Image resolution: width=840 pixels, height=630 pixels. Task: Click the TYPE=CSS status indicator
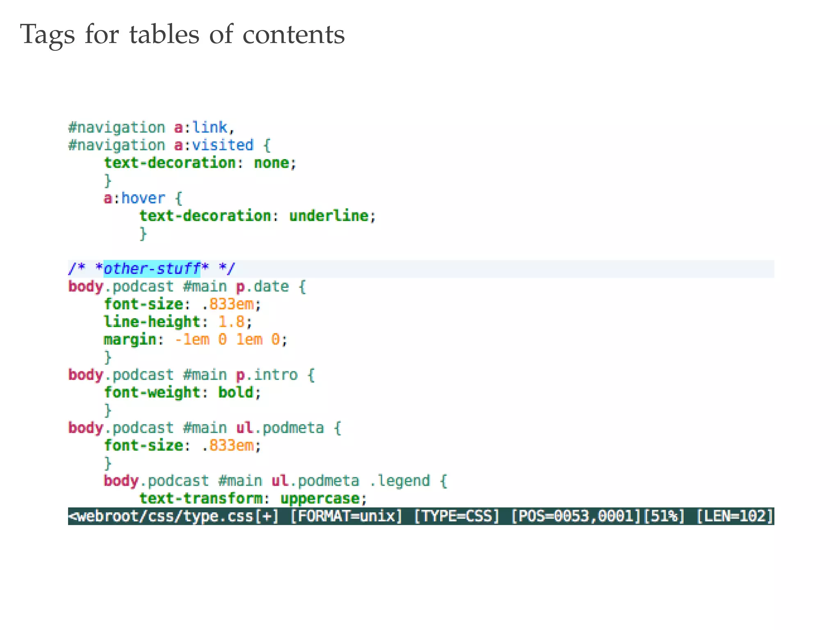pyautogui.click(x=457, y=516)
